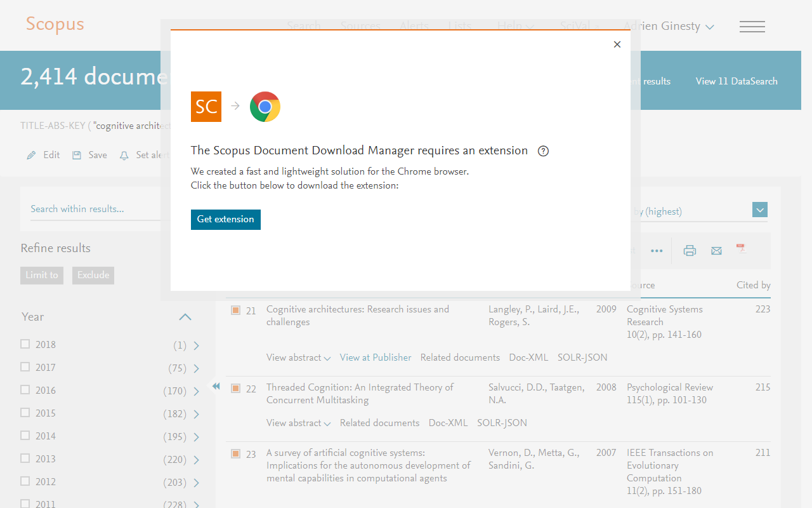Click the Get extension button
Image resolution: width=812 pixels, height=508 pixels.
(x=226, y=219)
